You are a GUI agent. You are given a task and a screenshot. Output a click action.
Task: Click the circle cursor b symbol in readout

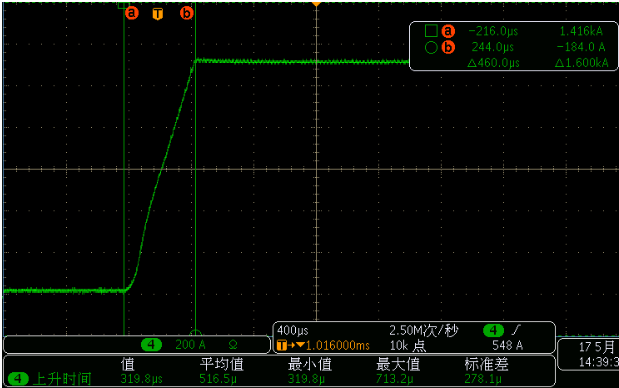431,47
